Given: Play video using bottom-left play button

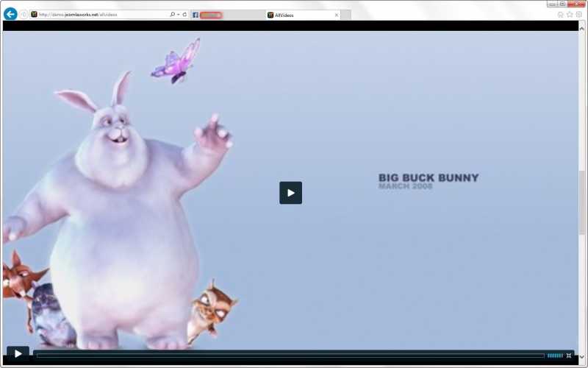Looking at the screenshot, I should click(18, 354).
